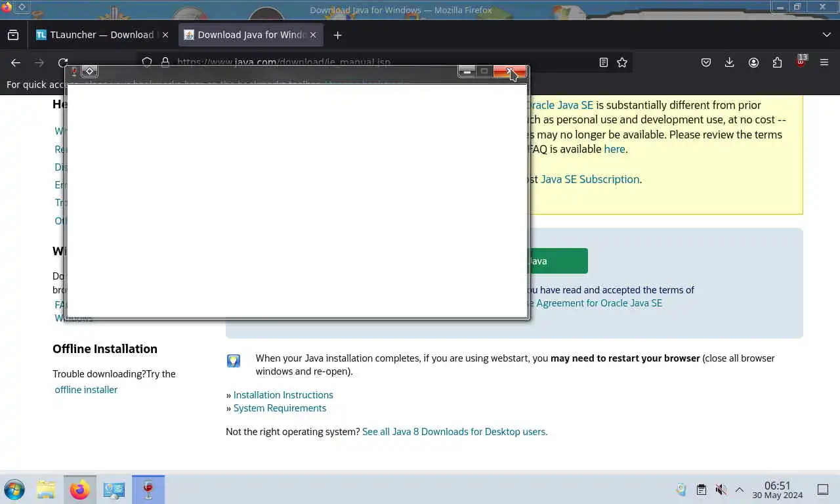
Task: Minimize the Firefox window
Action: click(780, 7)
